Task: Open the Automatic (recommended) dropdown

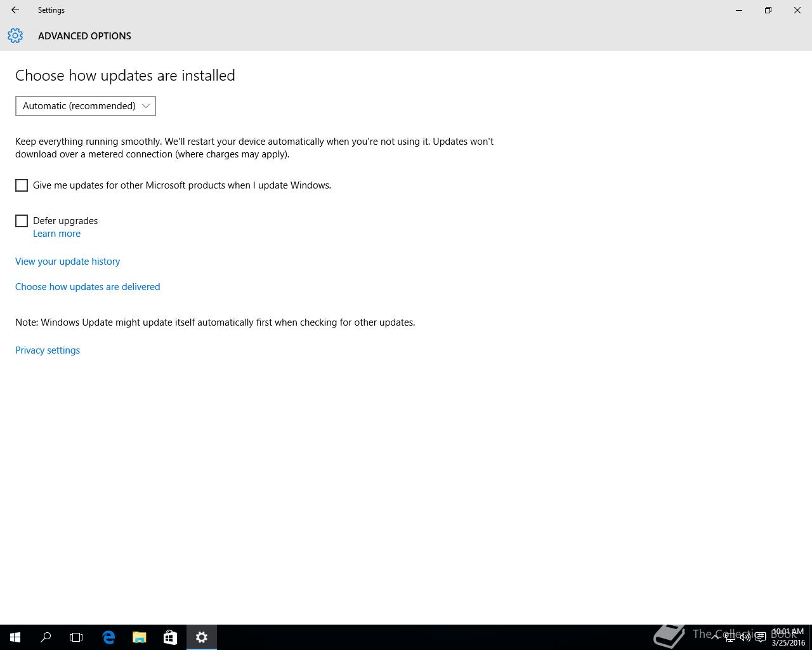Action: (x=86, y=106)
